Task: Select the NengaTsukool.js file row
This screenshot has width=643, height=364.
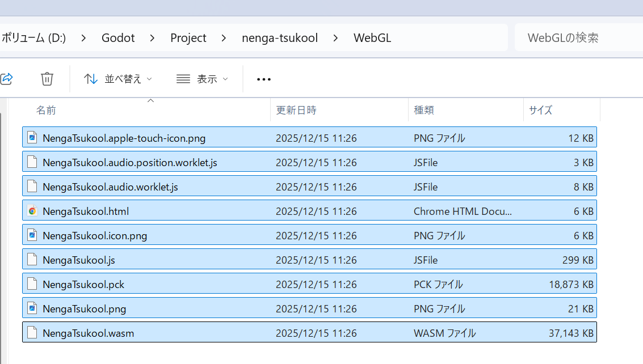Action: (309, 260)
